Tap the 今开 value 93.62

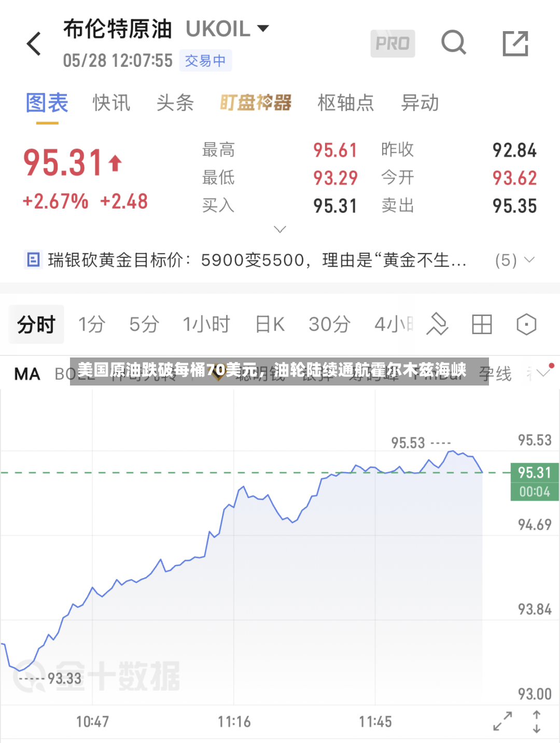click(514, 178)
